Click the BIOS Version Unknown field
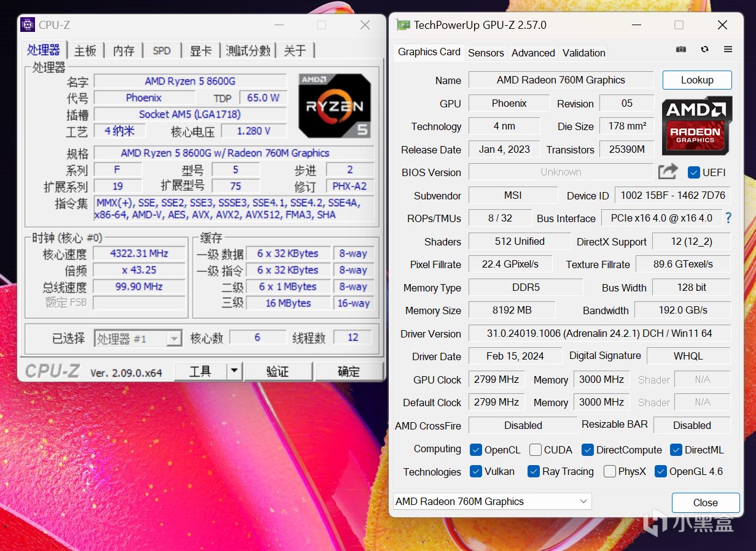 [561, 172]
